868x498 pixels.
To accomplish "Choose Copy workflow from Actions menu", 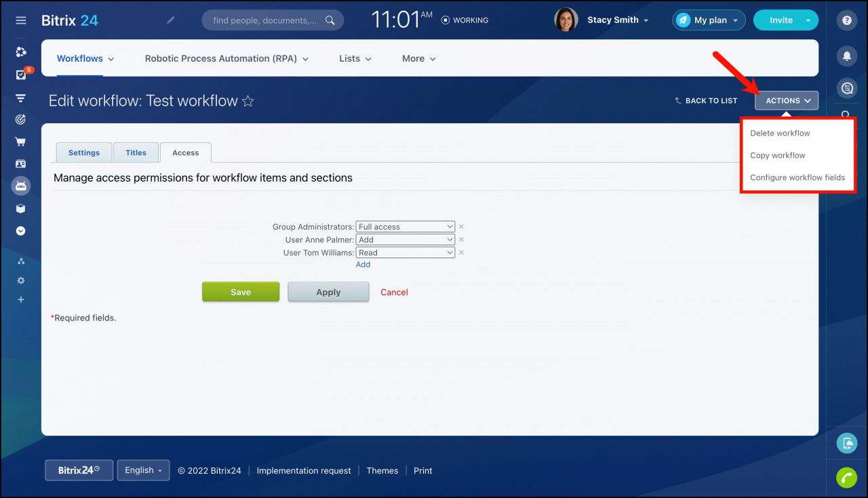I will (x=778, y=155).
